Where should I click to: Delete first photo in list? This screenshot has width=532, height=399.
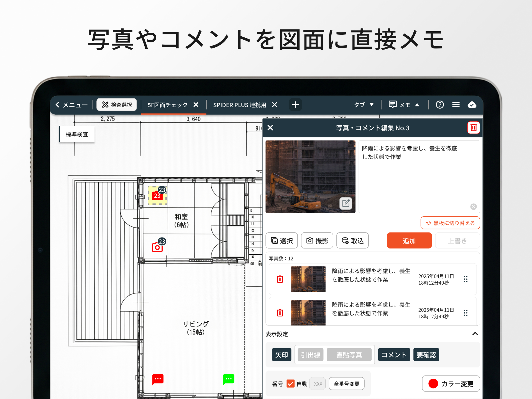(x=280, y=279)
